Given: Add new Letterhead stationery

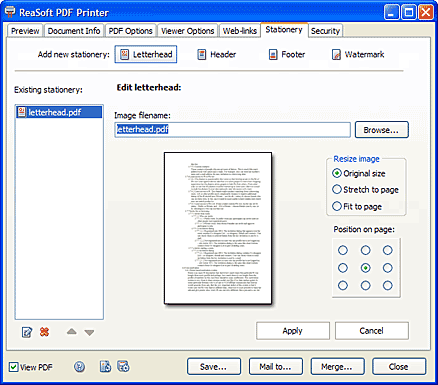Looking at the screenshot, I should [146, 54].
